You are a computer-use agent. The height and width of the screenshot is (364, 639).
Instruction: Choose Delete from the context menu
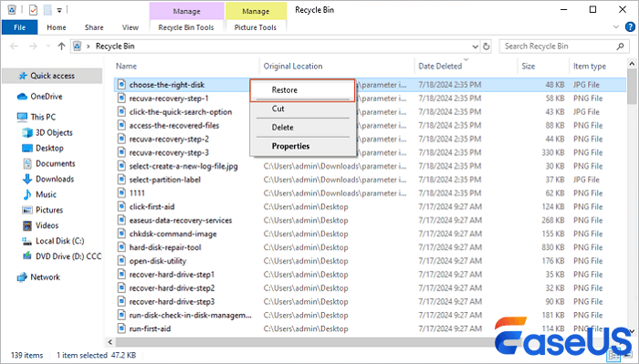coord(302,128)
